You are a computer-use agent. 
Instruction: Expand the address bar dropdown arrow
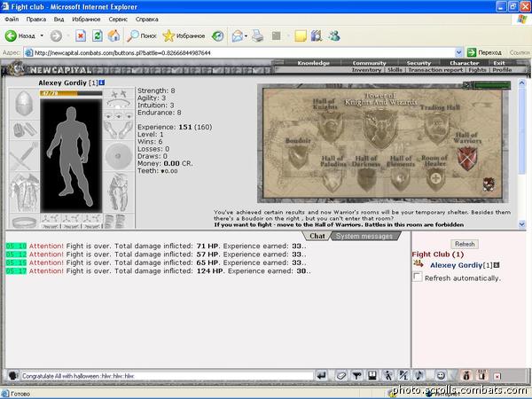[458, 52]
